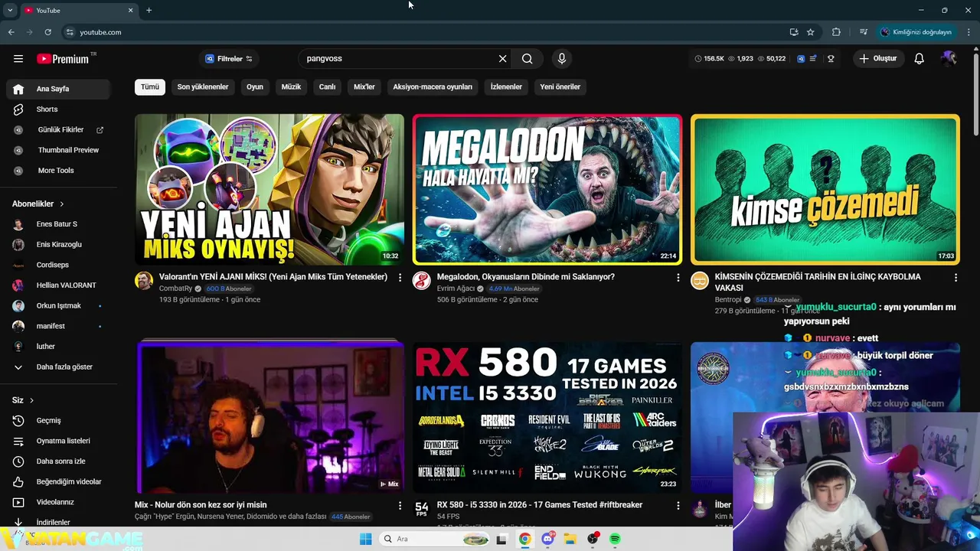Screen dimensions: 980x551
Task: Open manifest subscription channel
Action: [60, 326]
